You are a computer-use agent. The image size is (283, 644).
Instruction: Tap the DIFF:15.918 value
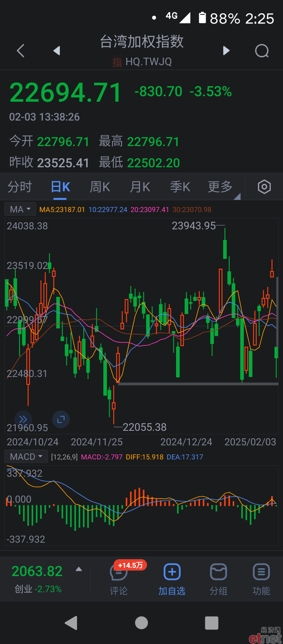coord(145,457)
